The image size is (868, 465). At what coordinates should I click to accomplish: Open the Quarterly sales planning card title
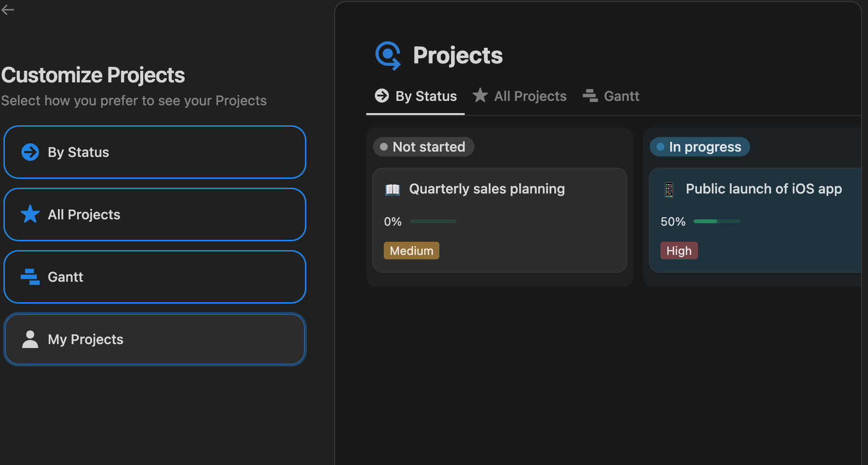point(487,189)
